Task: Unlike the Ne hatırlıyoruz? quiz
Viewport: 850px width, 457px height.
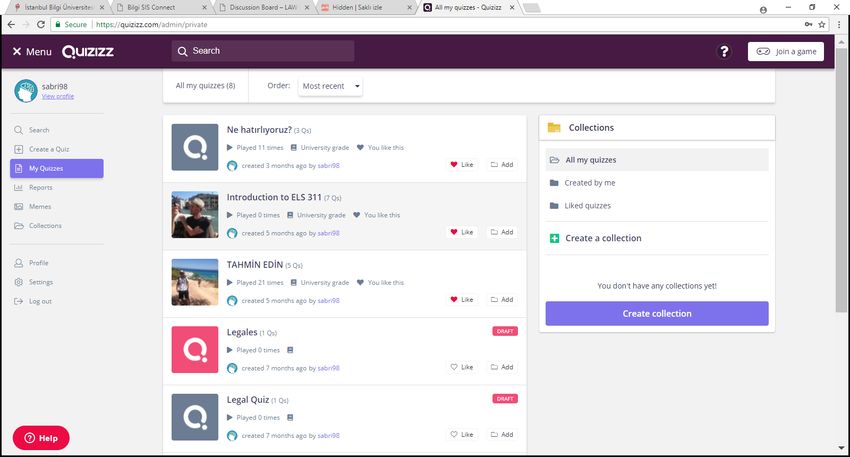Action: point(462,164)
